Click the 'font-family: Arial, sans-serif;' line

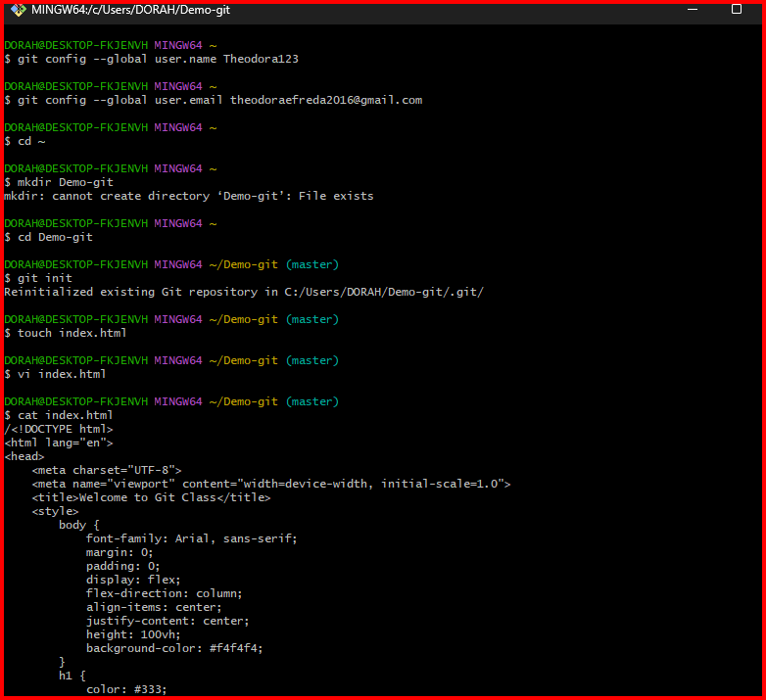[192, 538]
